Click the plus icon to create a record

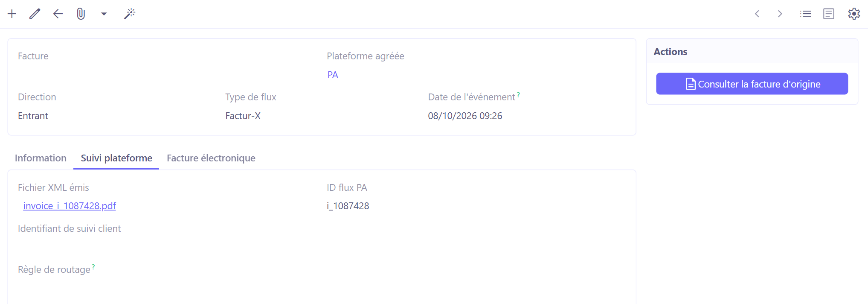click(12, 14)
